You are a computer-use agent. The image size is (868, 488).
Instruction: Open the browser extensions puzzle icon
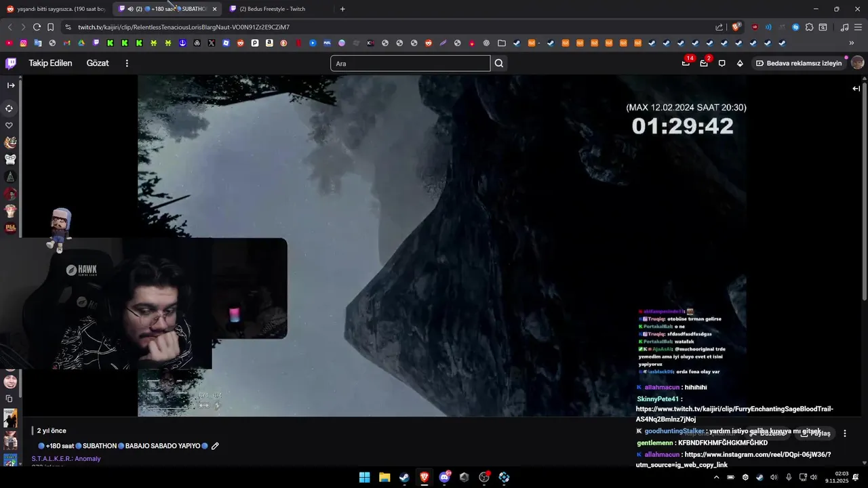[809, 27]
